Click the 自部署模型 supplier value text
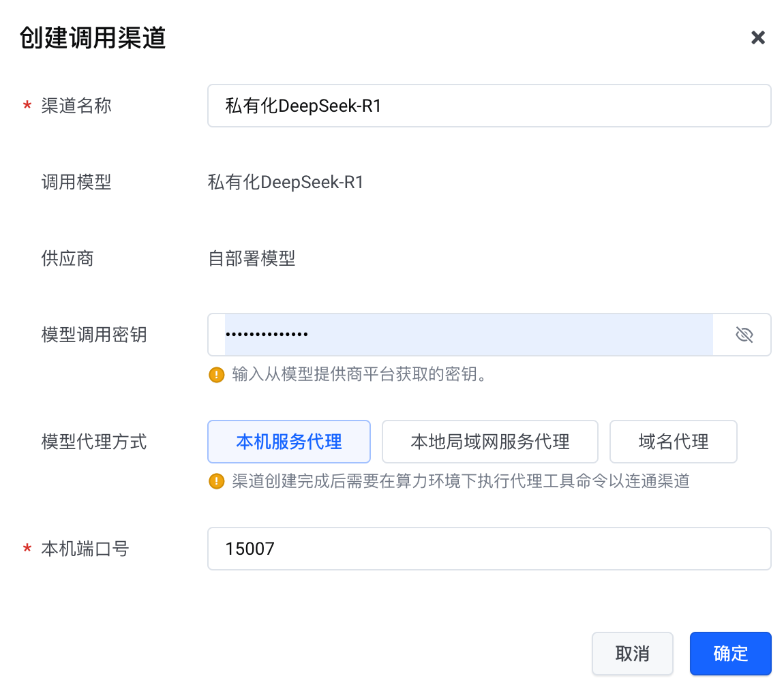Screen dimensions: 784x687 click(x=252, y=258)
